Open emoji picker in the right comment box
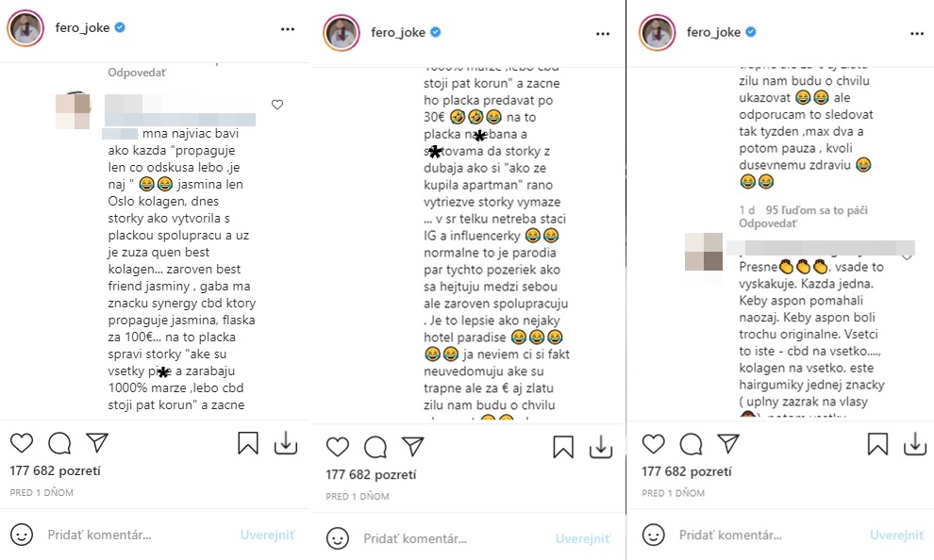 tap(654, 535)
